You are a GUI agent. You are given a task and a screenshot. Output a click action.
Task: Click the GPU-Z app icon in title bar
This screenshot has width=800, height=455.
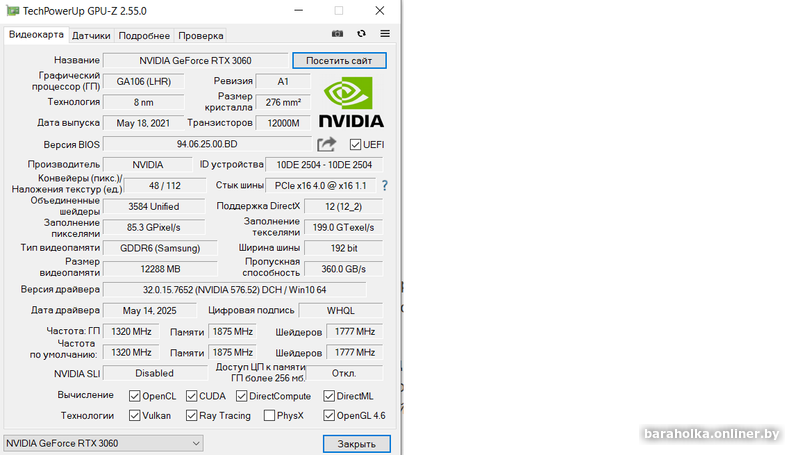(12, 11)
